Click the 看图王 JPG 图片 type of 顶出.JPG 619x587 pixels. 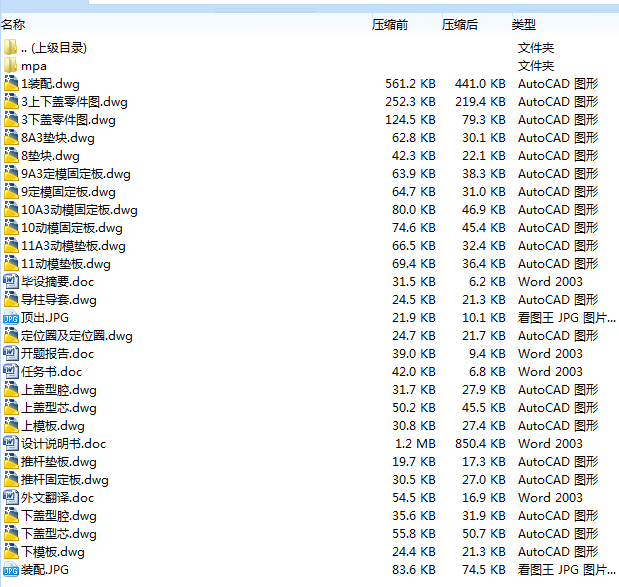pyautogui.click(x=566, y=318)
